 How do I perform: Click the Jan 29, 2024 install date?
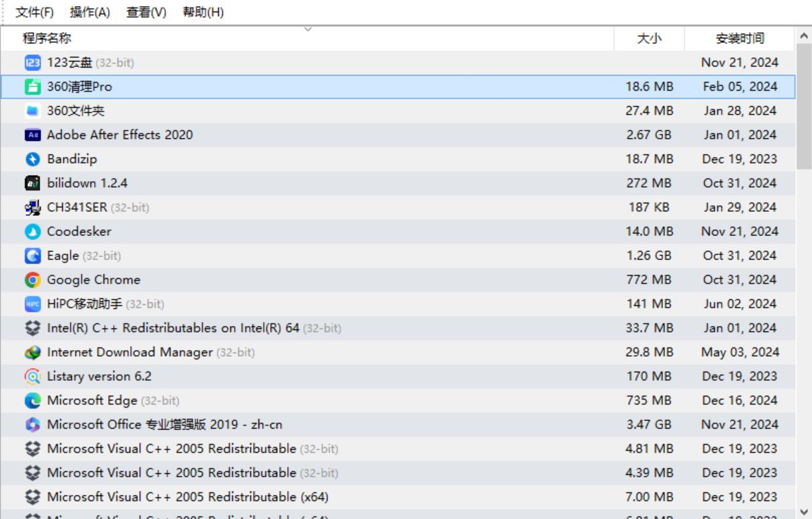pos(740,207)
